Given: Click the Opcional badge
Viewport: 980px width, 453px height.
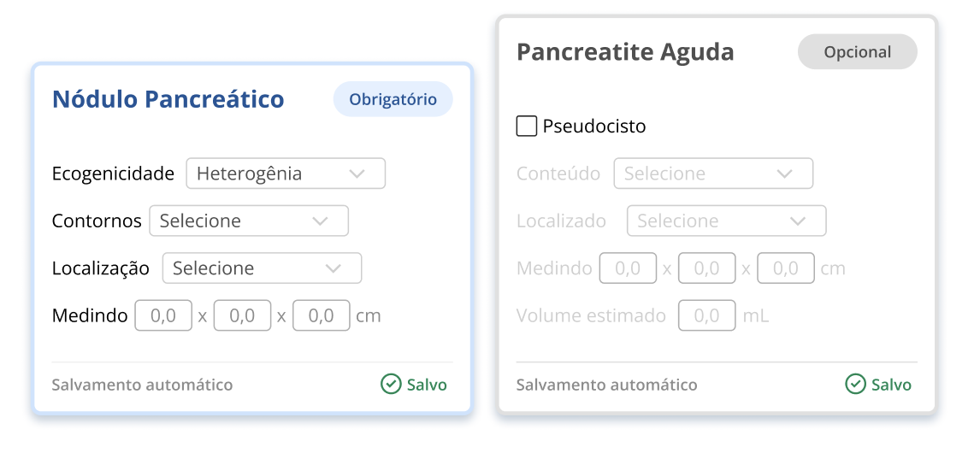Looking at the screenshot, I should 857,52.
